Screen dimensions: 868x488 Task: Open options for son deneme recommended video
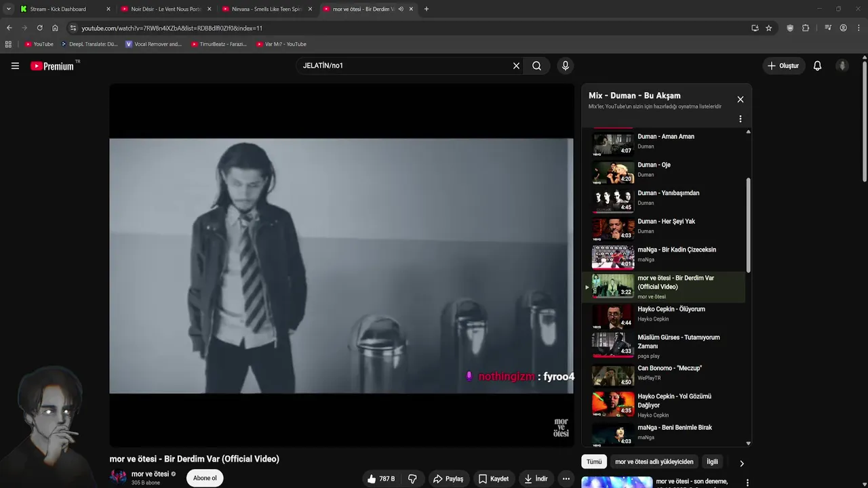[x=747, y=483]
